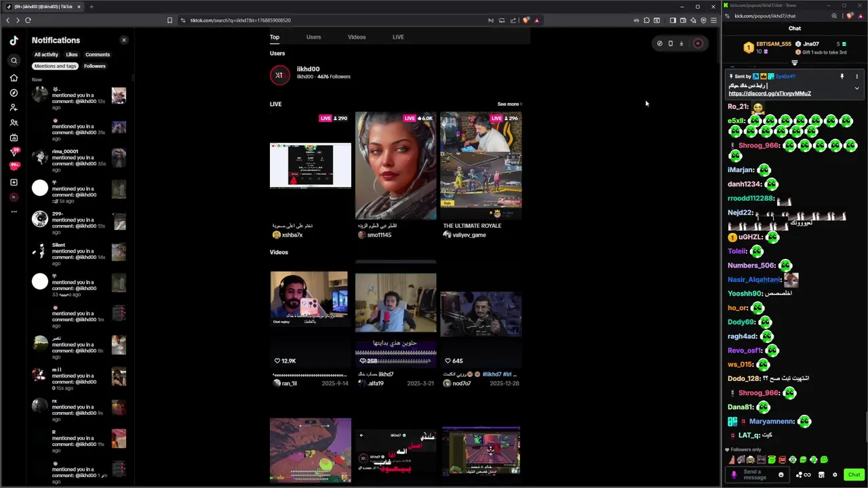Click the floating compass icon on TikTok page
The width and height of the screenshot is (868, 488).
pos(659,43)
